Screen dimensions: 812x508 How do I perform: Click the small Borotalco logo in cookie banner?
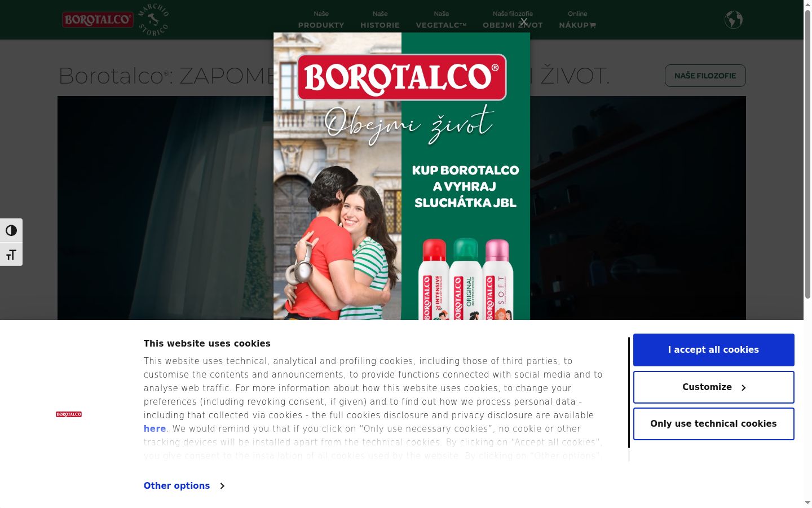pyautogui.click(x=69, y=414)
